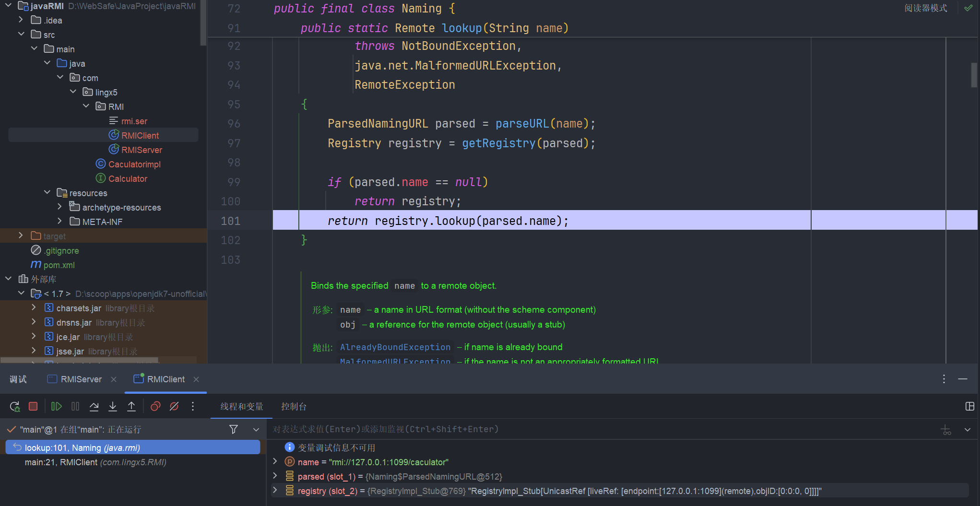Expand the target folder
This screenshot has height=506, width=980.
[21, 235]
